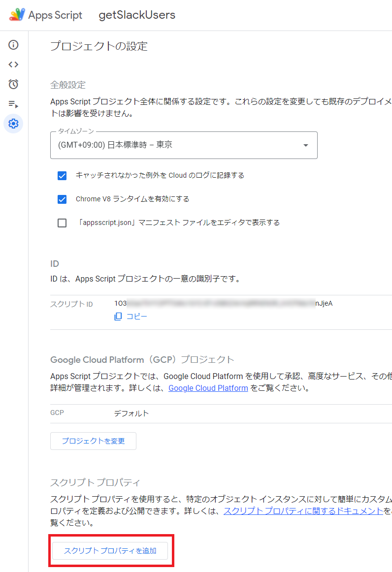Click スクリプト プロパティを追加 button
Screen dimensions: 392x572
110,551
